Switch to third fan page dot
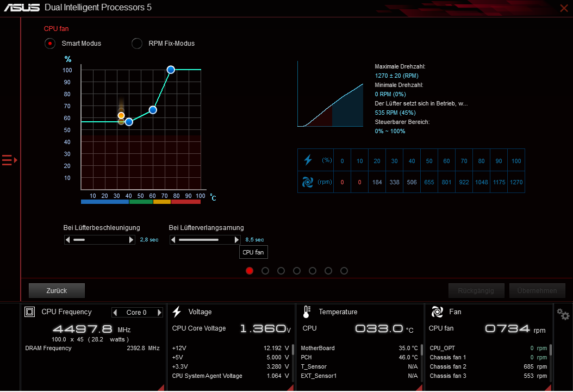573x392 pixels. [281, 271]
